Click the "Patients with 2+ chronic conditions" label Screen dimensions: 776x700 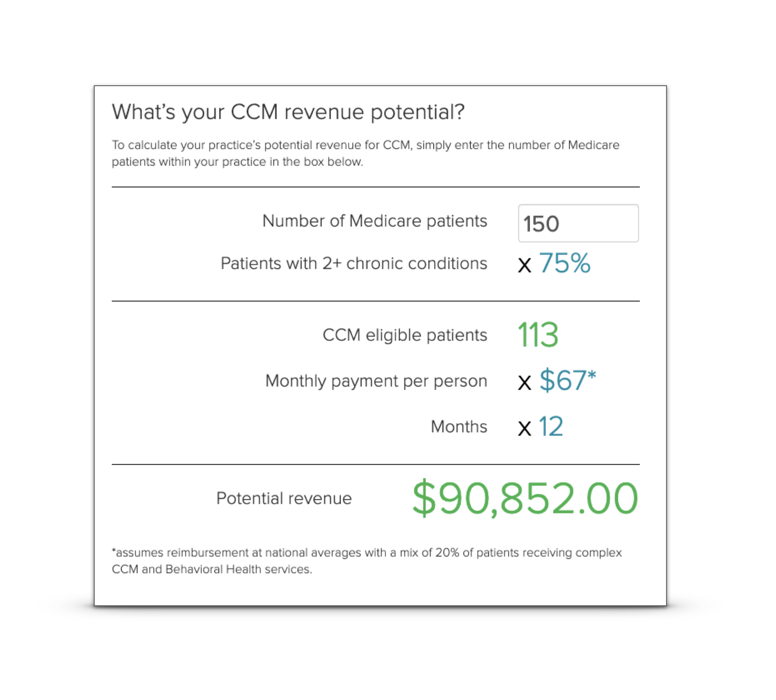click(x=354, y=263)
